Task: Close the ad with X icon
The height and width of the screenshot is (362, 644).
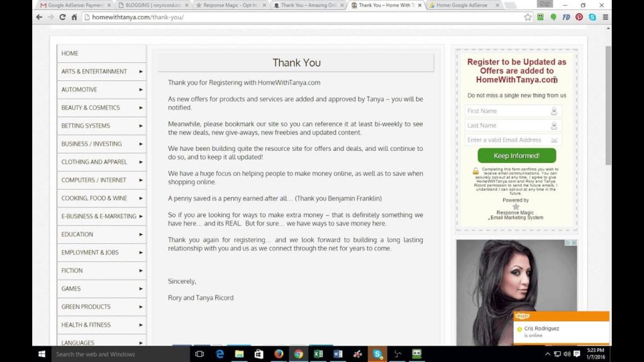Action: pos(574,243)
